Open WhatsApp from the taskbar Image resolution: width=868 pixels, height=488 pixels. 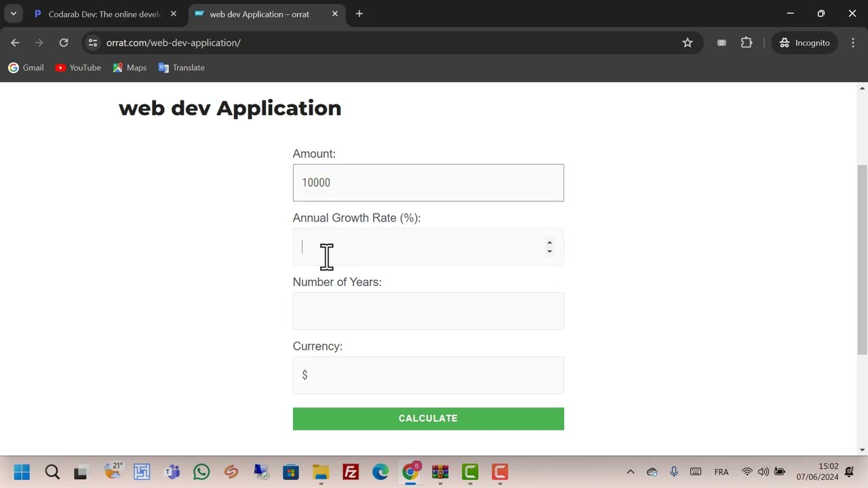pyautogui.click(x=201, y=472)
